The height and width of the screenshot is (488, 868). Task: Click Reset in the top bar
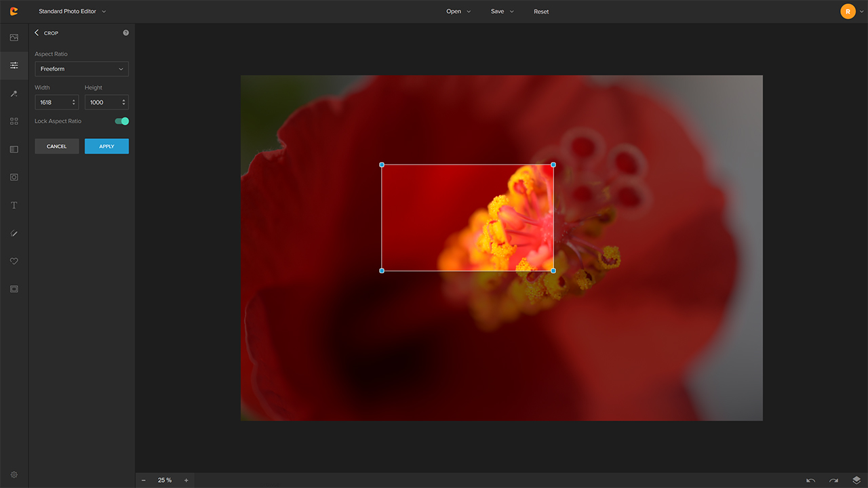coord(541,12)
